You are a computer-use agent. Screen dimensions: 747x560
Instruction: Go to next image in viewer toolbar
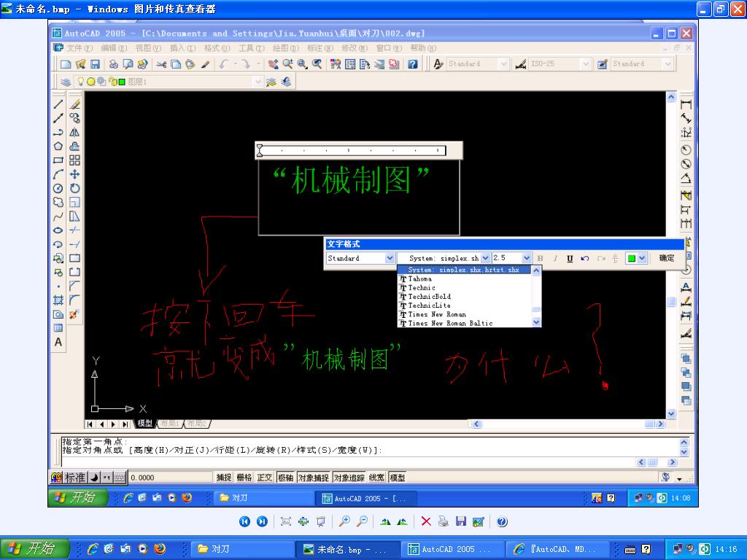[262, 521]
